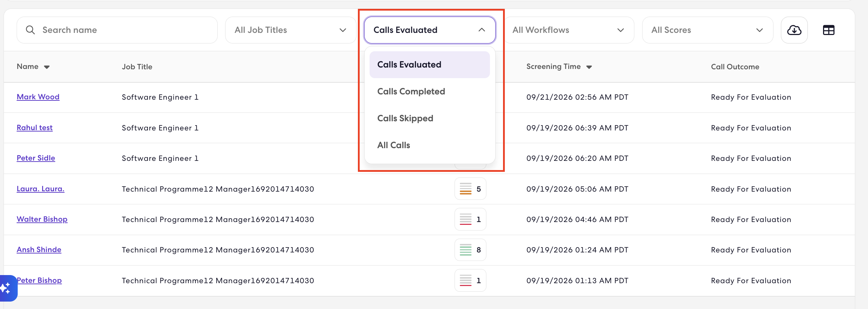Open Laura. Laura. candidate link
Viewport: 868px width, 309px height.
click(40, 189)
